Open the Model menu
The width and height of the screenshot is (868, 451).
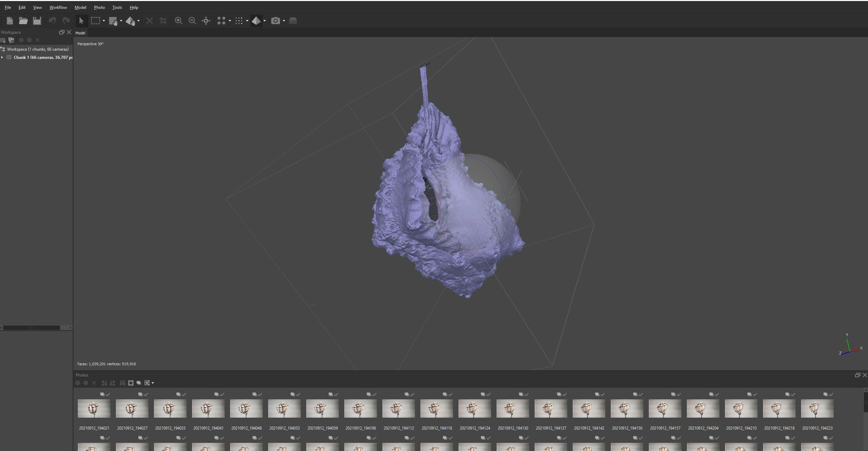[81, 7]
